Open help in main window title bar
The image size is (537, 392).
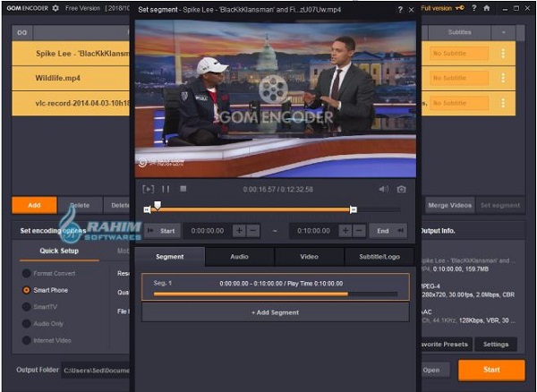tap(474, 8)
